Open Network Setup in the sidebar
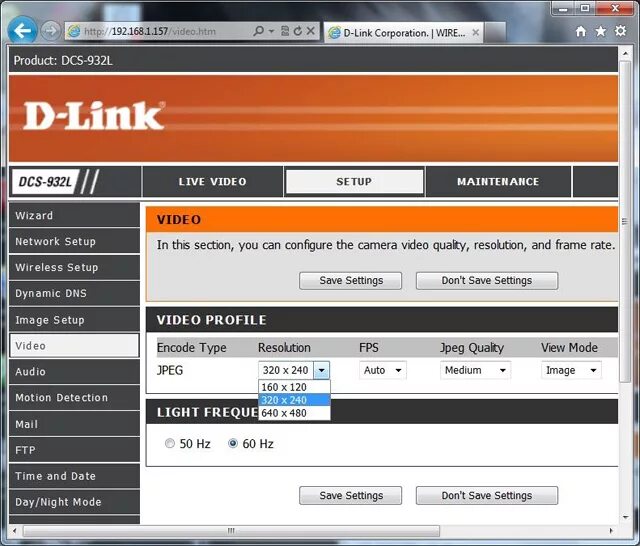This screenshot has height=546, width=640. tap(74, 241)
